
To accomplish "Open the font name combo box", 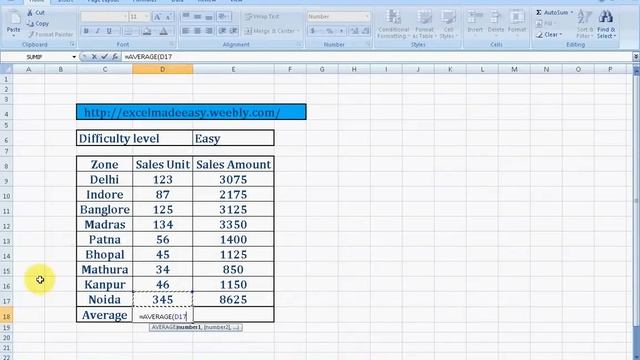I will pyautogui.click(x=104, y=16).
